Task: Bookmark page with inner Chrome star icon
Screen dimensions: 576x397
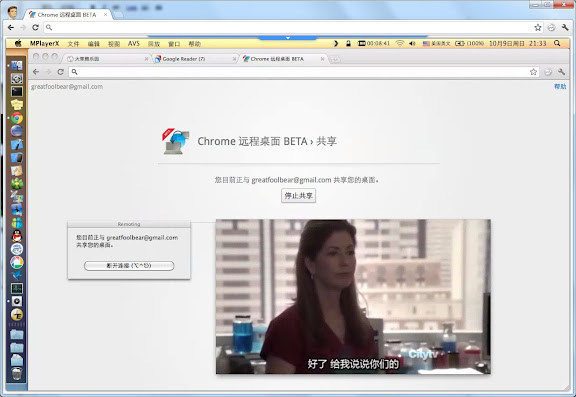Action: [533, 72]
